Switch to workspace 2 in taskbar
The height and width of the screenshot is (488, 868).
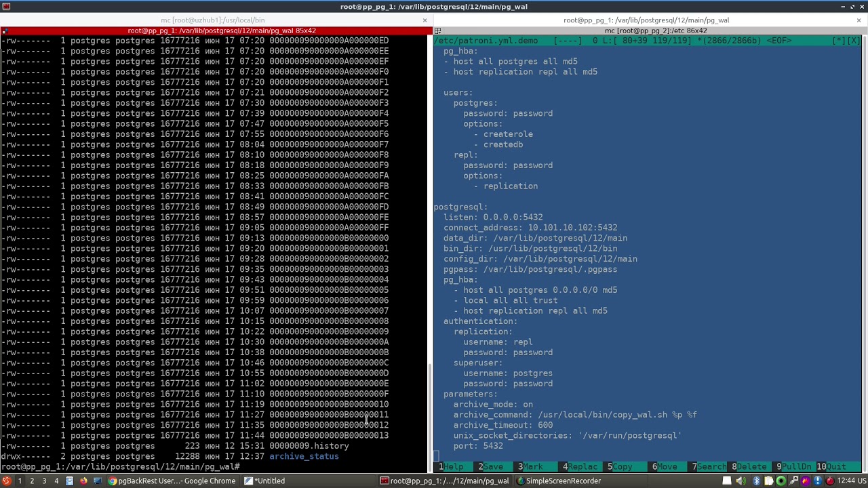click(32, 481)
